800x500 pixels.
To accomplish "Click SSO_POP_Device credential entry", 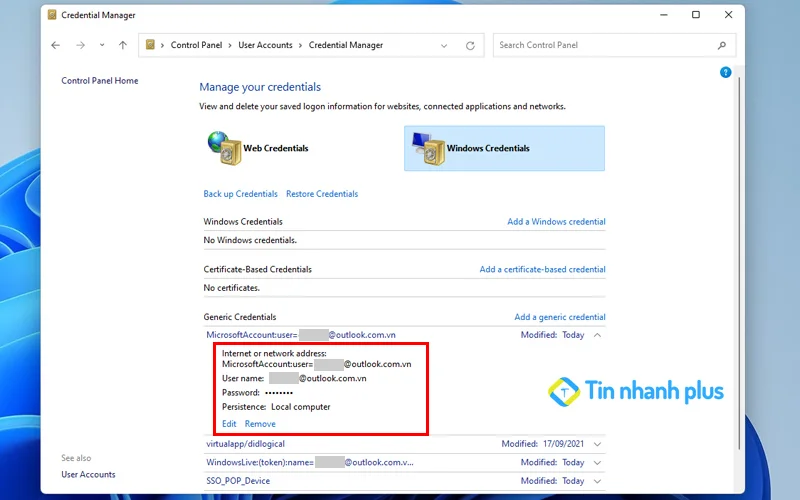I will click(x=238, y=481).
